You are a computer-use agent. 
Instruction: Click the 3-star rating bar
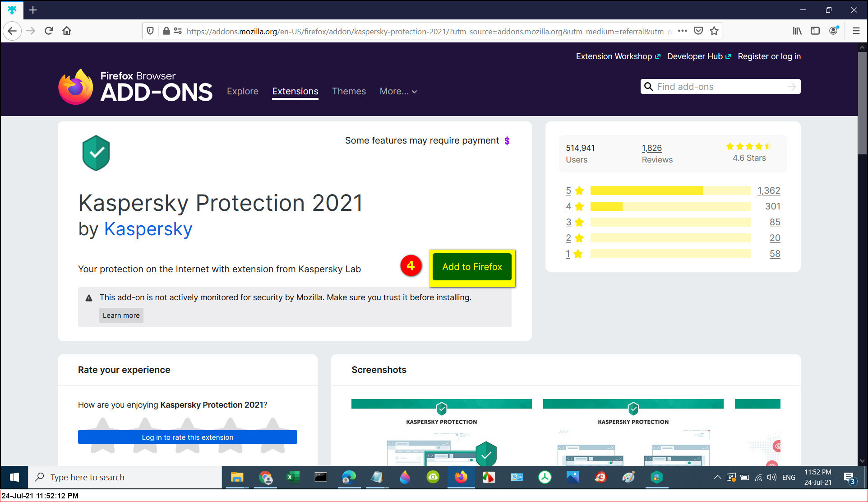[670, 222]
